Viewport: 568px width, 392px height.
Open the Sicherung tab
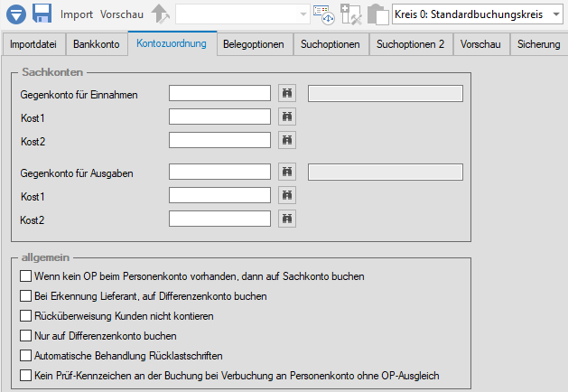(539, 44)
